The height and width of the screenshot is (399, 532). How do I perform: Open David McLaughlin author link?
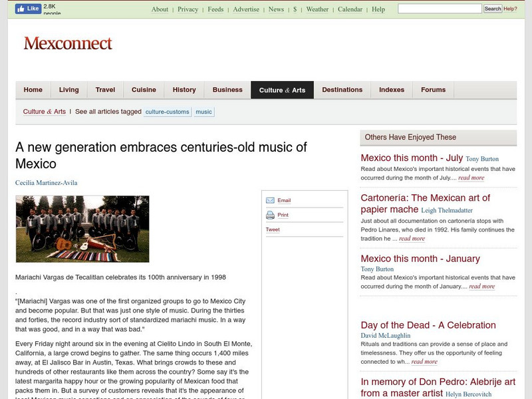[386, 336]
